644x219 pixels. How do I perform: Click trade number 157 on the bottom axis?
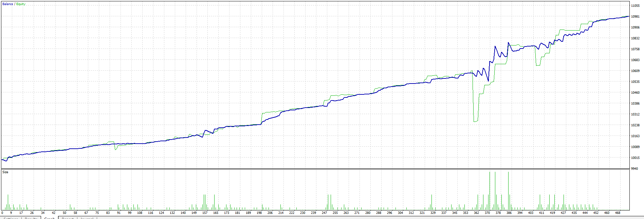coord(205,213)
